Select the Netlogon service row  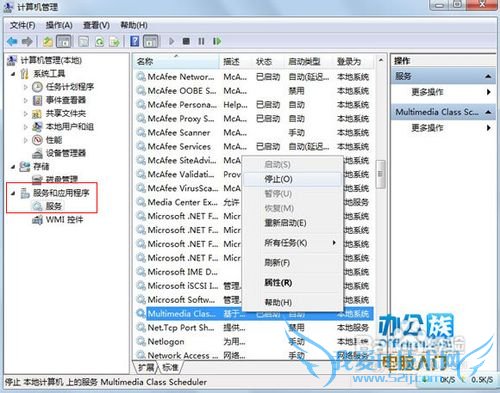pyautogui.click(x=254, y=341)
